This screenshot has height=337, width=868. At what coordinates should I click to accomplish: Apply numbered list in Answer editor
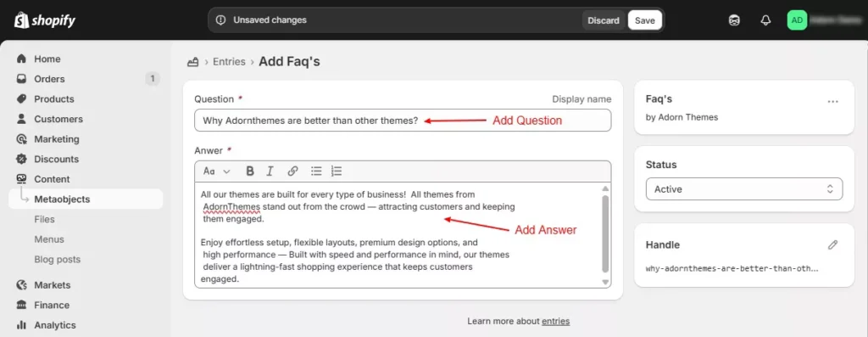point(336,171)
